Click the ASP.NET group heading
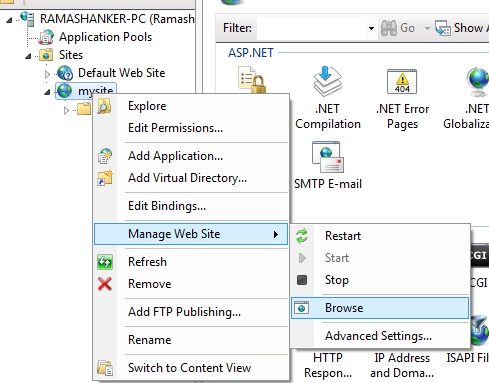The height and width of the screenshot is (383, 489). pos(251,53)
